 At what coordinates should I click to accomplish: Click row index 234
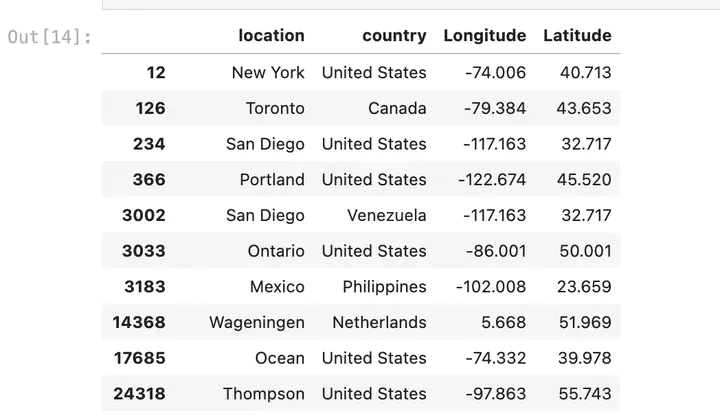pyautogui.click(x=149, y=144)
